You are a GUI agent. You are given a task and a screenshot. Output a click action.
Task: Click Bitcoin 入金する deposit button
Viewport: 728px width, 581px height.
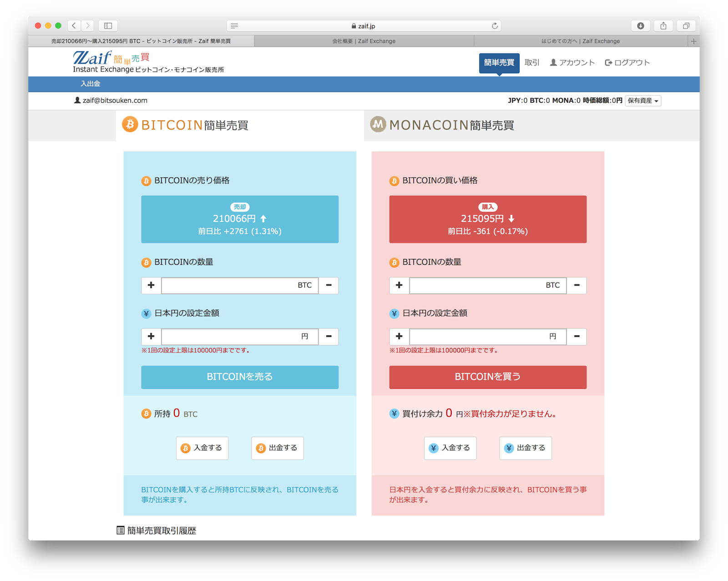[x=202, y=448]
